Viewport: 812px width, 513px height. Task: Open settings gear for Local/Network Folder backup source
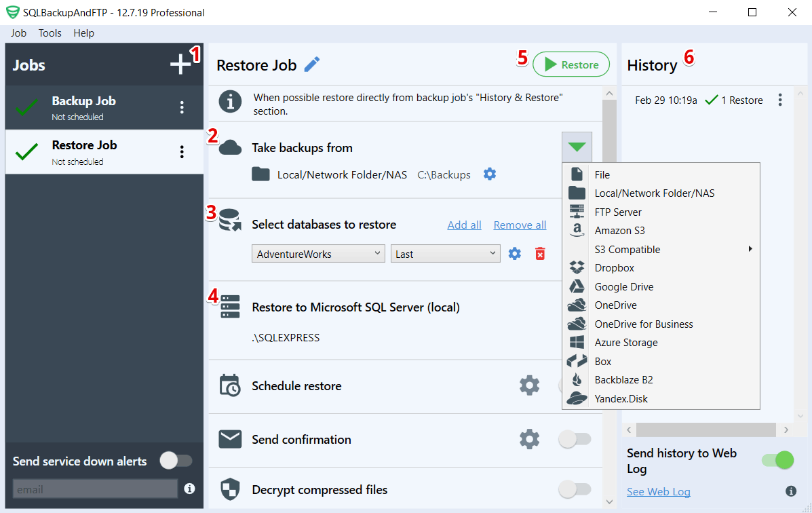click(490, 174)
